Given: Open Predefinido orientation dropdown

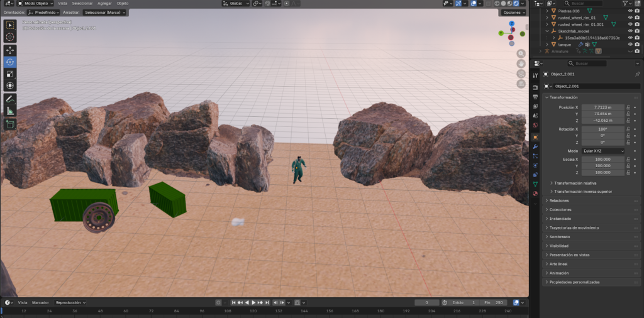Looking at the screenshot, I should point(43,13).
